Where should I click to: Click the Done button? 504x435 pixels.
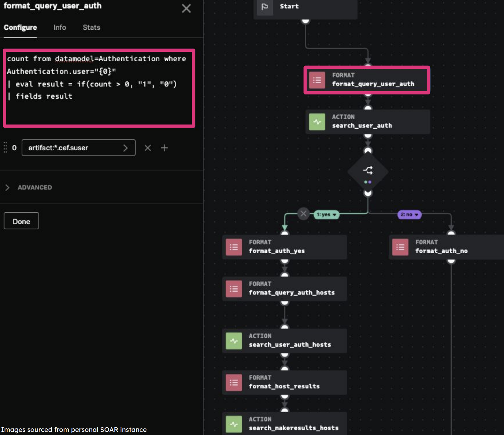click(21, 221)
